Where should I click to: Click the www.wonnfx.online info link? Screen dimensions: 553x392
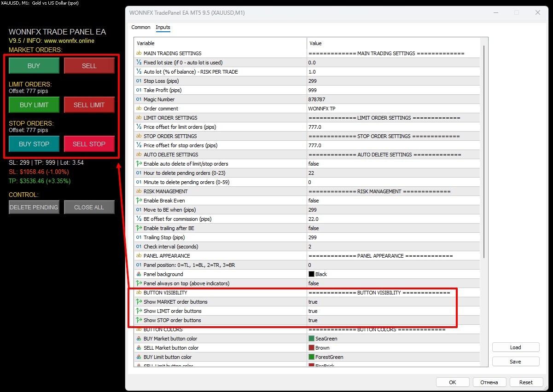coord(69,40)
